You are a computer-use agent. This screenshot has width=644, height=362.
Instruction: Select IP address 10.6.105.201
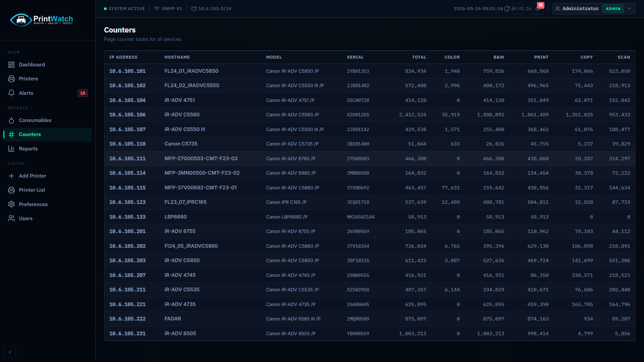(127, 231)
